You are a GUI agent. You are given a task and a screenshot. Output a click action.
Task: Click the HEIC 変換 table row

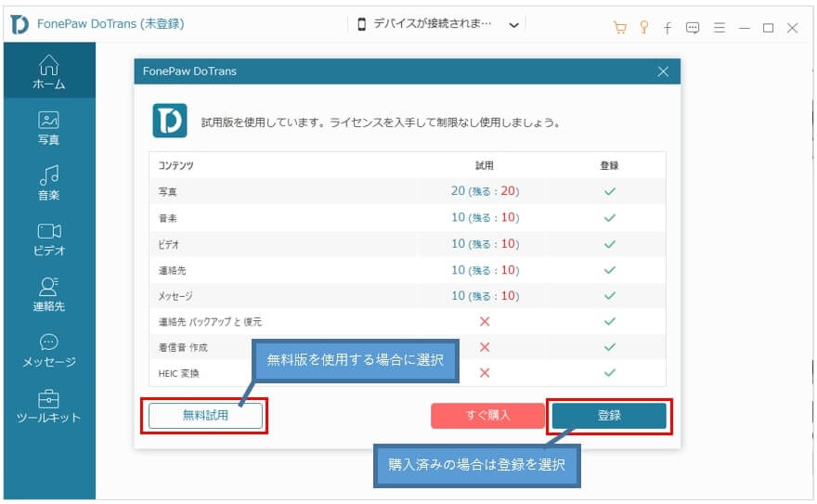407,373
